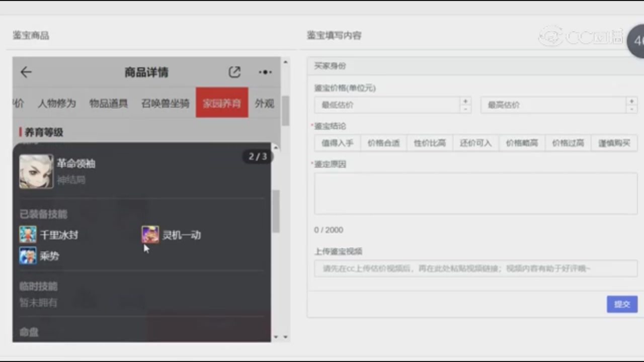Switch to the 外观 tab

pos(265,104)
